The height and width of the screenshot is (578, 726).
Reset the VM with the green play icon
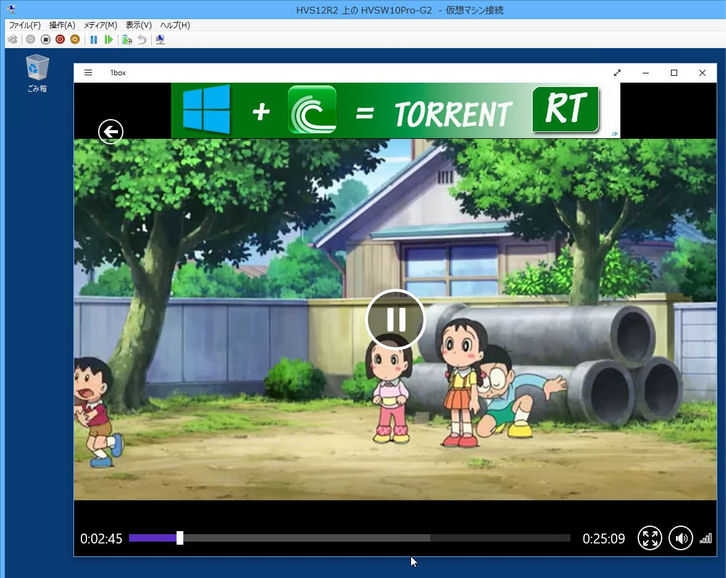(x=109, y=39)
